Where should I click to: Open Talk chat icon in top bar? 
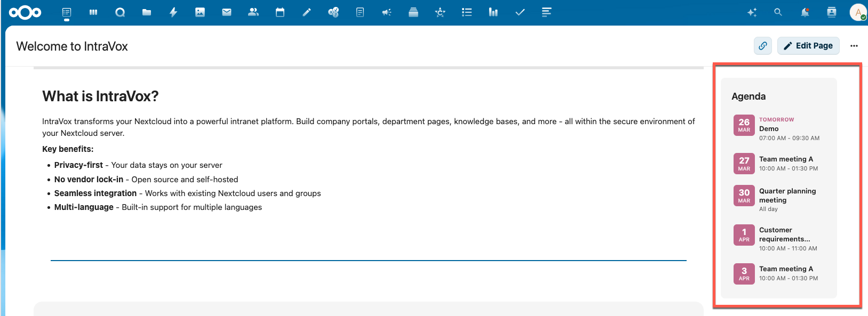[x=120, y=12]
